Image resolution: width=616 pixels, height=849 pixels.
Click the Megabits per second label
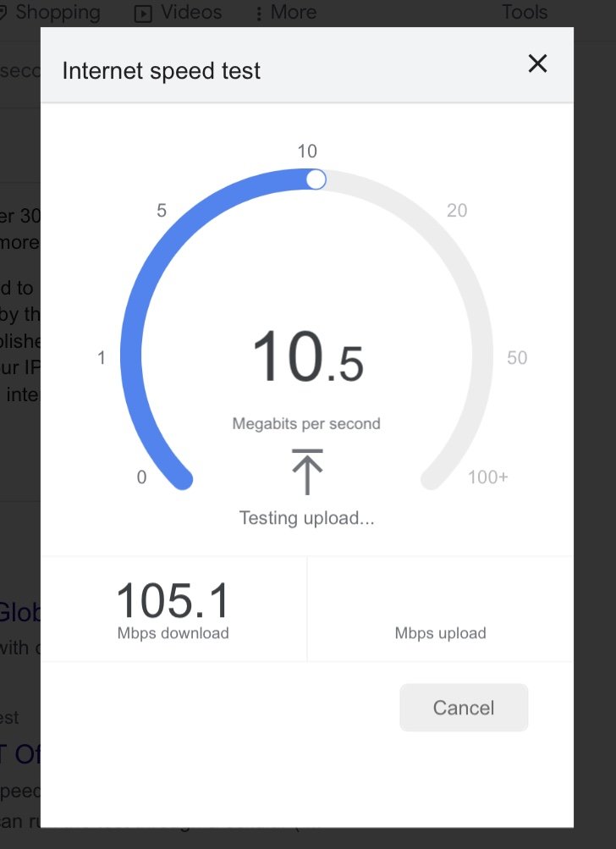click(306, 423)
